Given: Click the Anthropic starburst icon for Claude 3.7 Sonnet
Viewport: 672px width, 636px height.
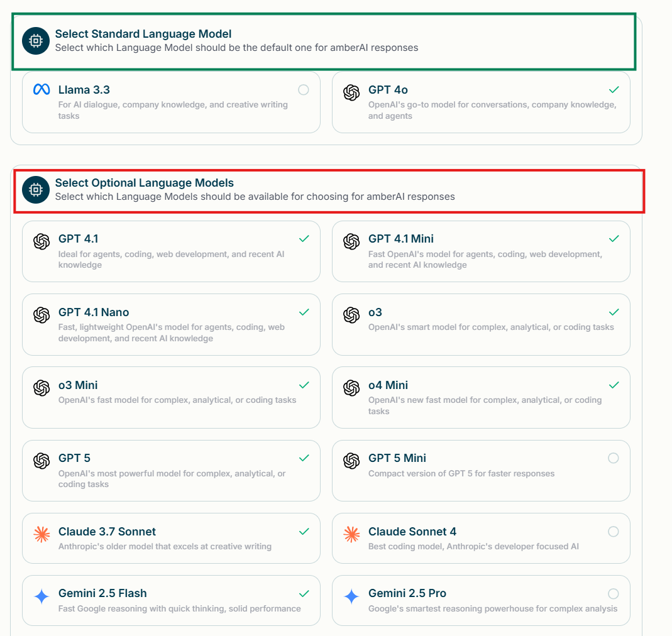Looking at the screenshot, I should [x=41, y=534].
